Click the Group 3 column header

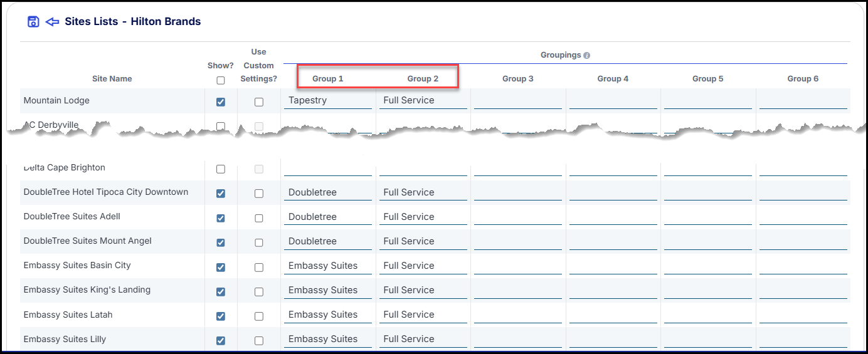[518, 79]
